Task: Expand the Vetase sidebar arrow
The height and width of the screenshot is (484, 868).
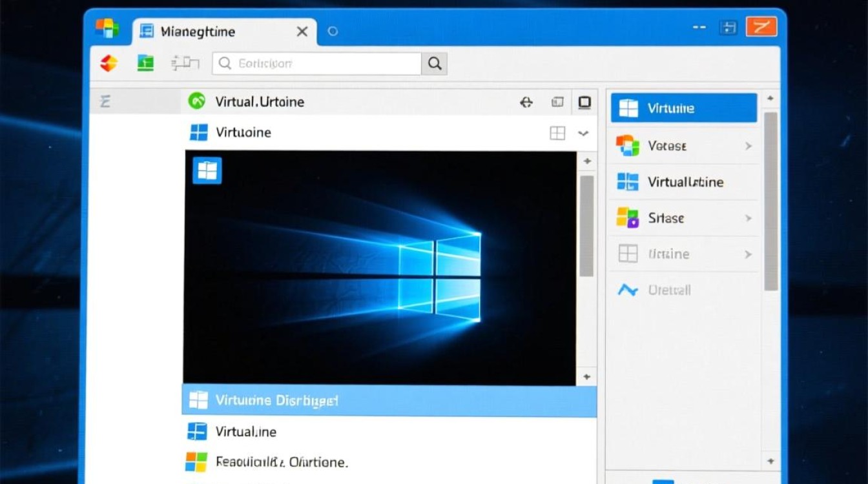Action: 749,146
